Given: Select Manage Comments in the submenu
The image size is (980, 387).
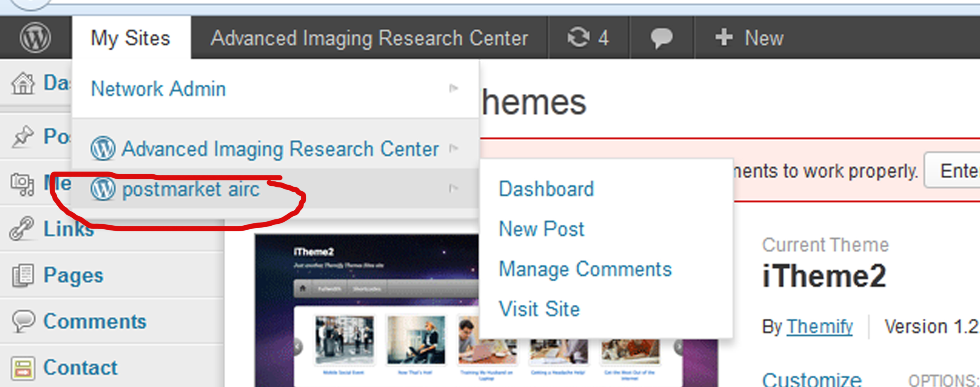Looking at the screenshot, I should pos(585,269).
